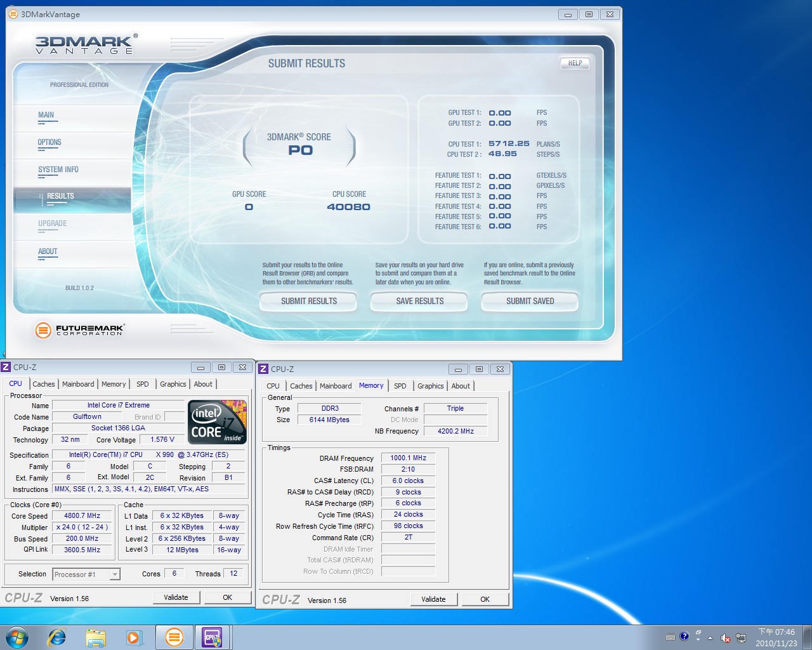Click OK in right CPU-Z window

pos(485,599)
